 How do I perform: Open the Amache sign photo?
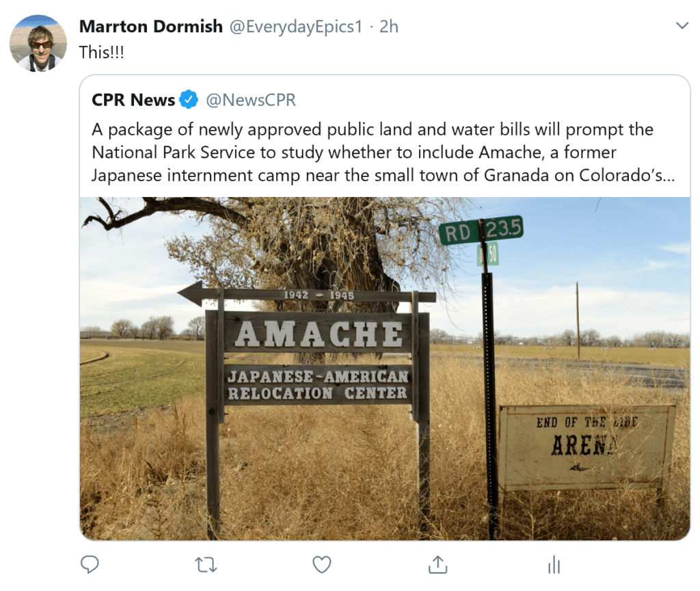click(385, 369)
